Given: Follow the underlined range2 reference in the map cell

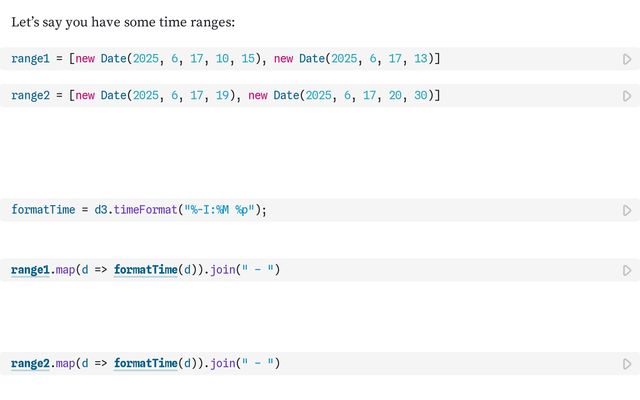Looking at the screenshot, I should [x=30, y=363].
